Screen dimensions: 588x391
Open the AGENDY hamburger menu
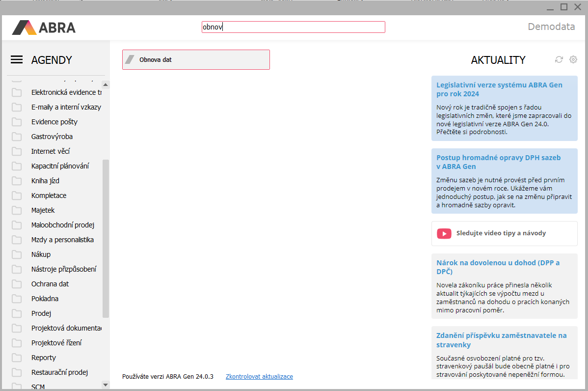[x=17, y=59]
